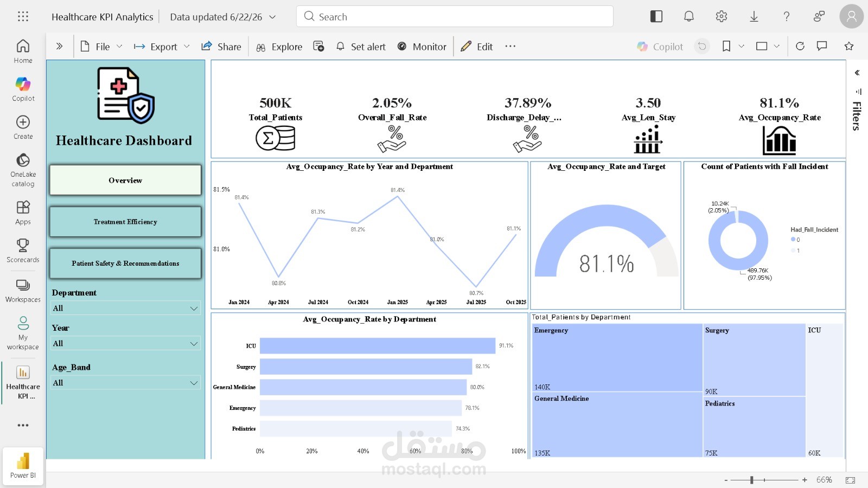The image size is (868, 488).
Task: Click Healthcare KPI Analytics title
Action: (x=103, y=17)
